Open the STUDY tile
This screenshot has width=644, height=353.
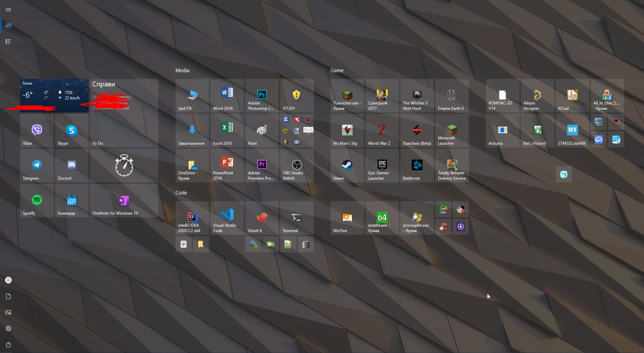(297, 96)
